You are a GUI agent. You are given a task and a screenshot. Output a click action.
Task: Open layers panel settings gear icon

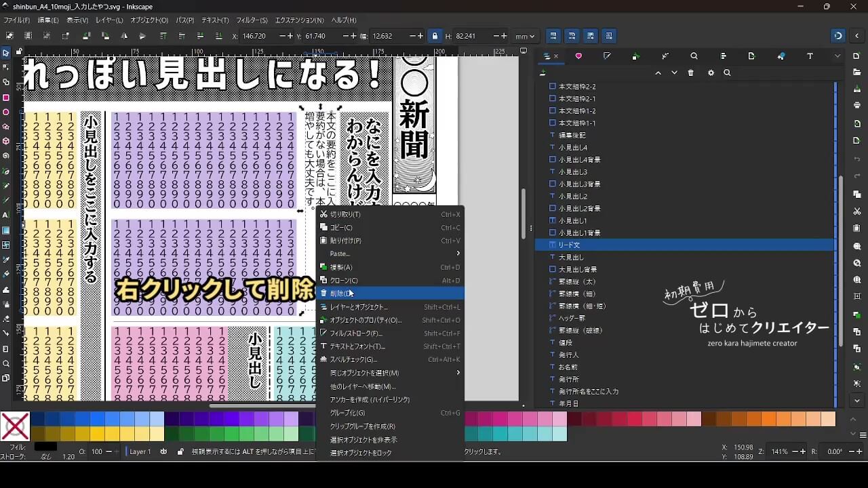point(711,73)
